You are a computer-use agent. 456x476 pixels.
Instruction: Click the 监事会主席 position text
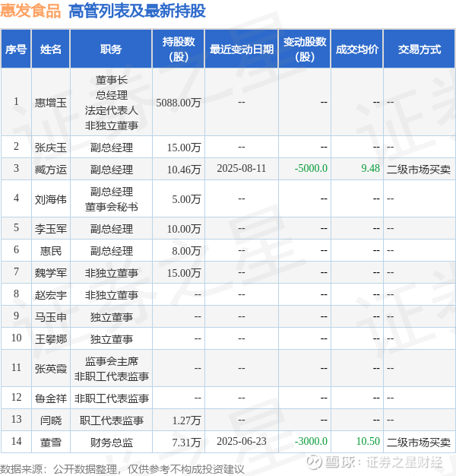pyautogui.click(x=112, y=361)
